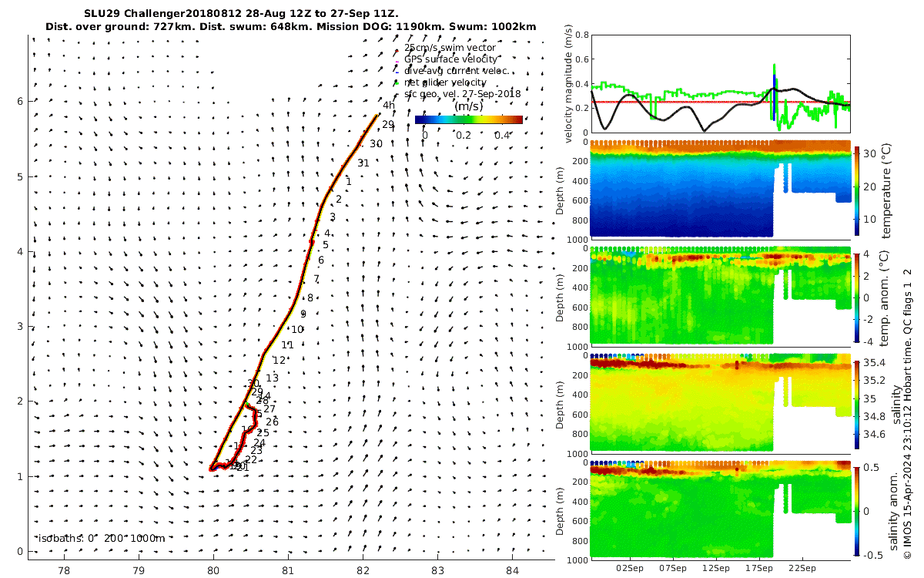Click the '0.6' tick on the velocity magnitude axis
924x578 pixels.
582,60
